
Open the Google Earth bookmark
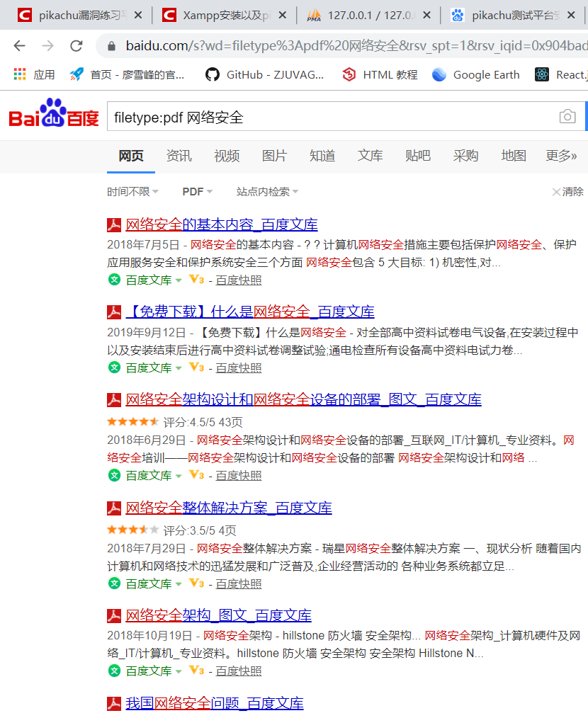point(476,74)
